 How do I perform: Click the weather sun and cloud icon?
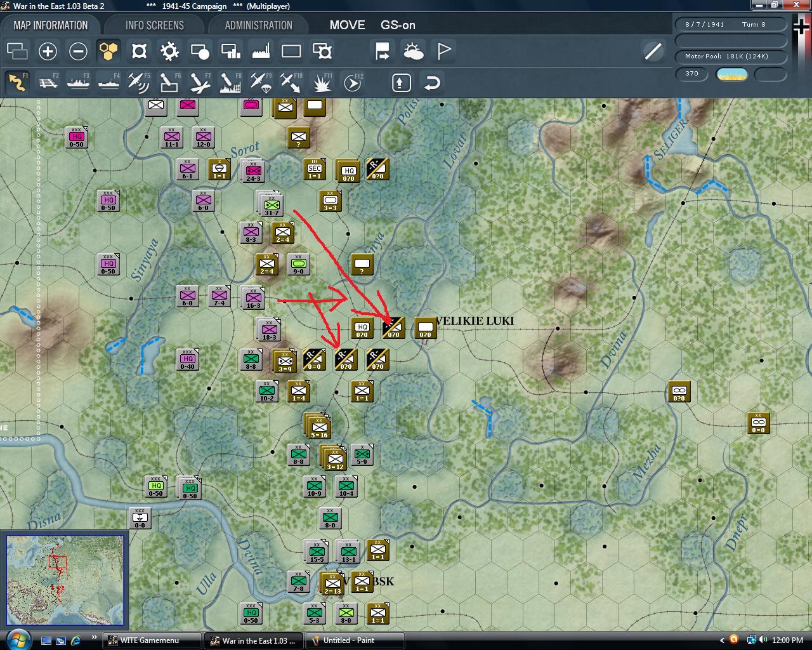(x=413, y=51)
